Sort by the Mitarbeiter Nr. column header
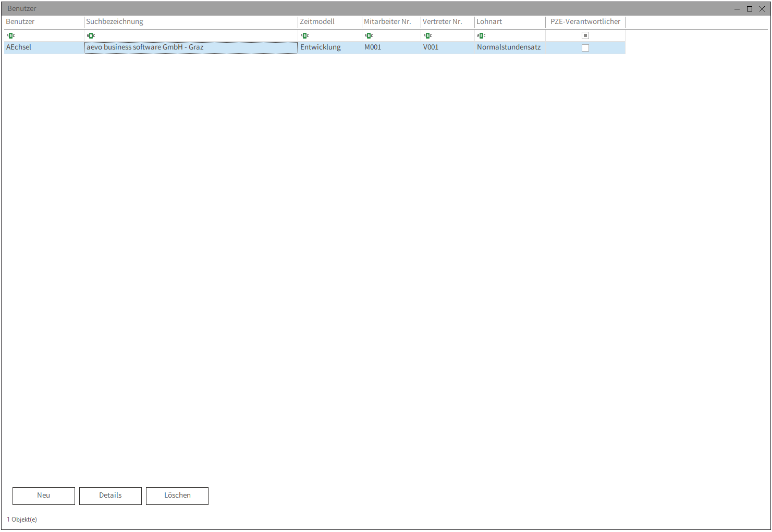 point(391,22)
